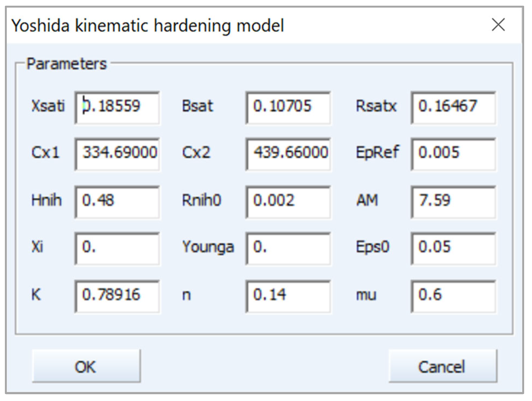This screenshot has width=532, height=401.
Task: Focus the Cx1 input box
Action: tap(117, 154)
